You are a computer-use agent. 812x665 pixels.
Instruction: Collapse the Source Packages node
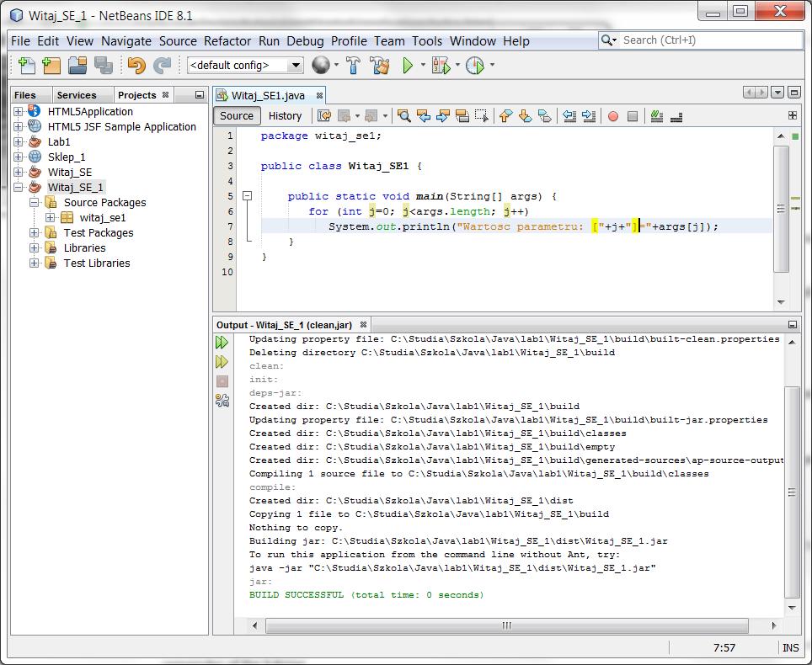[35, 202]
